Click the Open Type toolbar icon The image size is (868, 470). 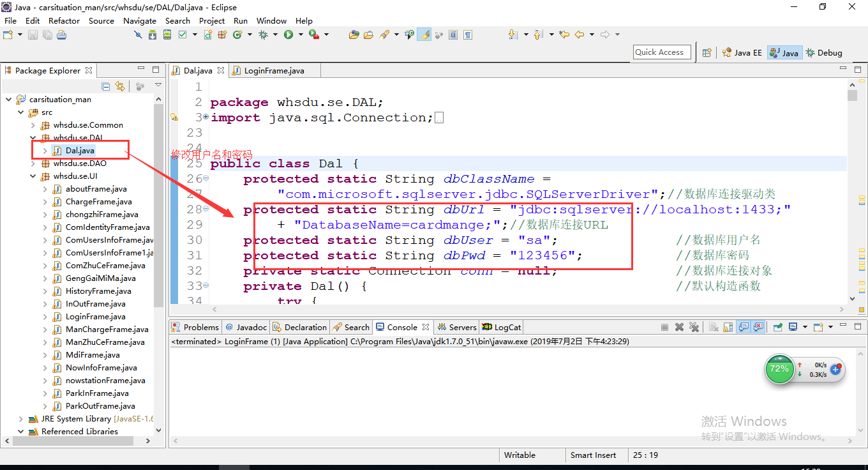coord(354,34)
